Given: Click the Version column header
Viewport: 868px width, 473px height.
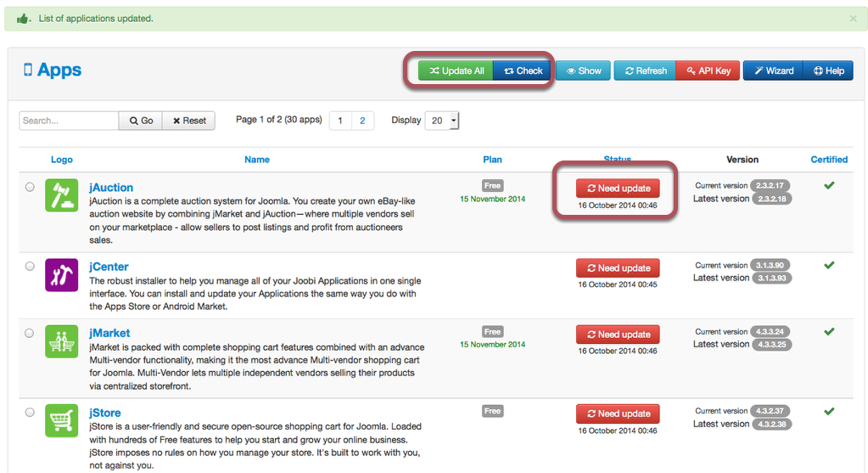Looking at the screenshot, I should [742, 160].
